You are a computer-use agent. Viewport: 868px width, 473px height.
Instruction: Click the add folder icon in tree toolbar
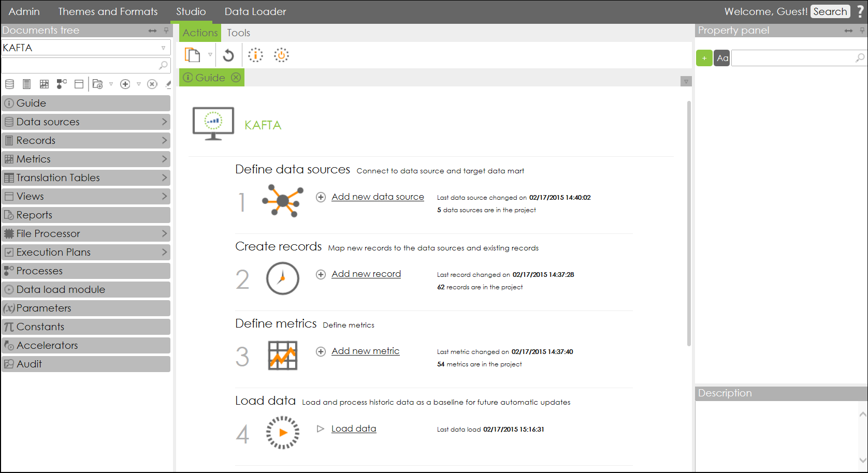pyautogui.click(x=97, y=84)
